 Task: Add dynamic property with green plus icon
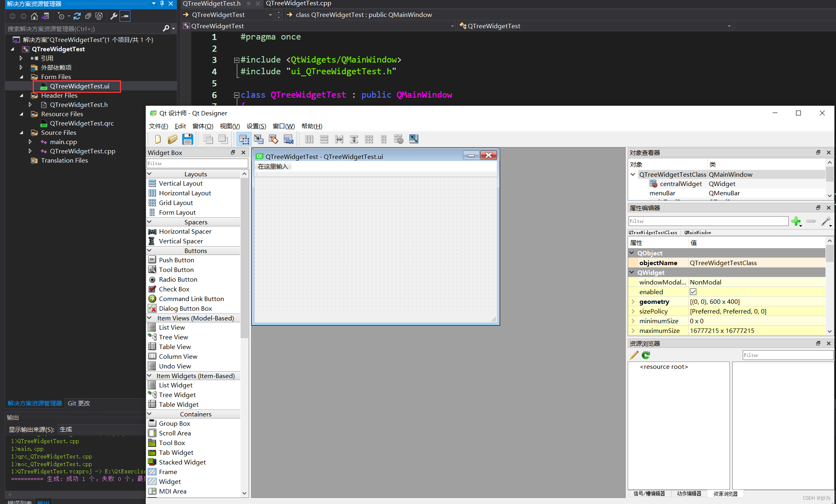[796, 221]
